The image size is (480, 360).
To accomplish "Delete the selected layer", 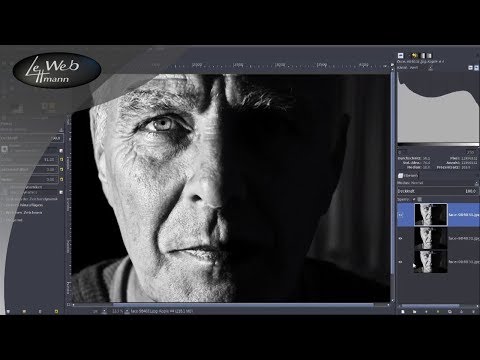I will (x=473, y=312).
